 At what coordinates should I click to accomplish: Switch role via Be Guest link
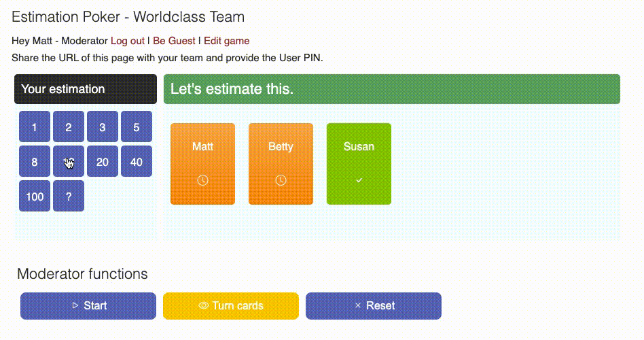point(174,41)
